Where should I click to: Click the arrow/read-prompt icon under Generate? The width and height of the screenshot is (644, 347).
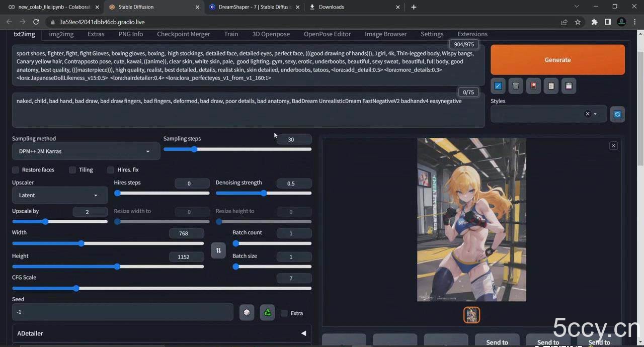tap(498, 86)
